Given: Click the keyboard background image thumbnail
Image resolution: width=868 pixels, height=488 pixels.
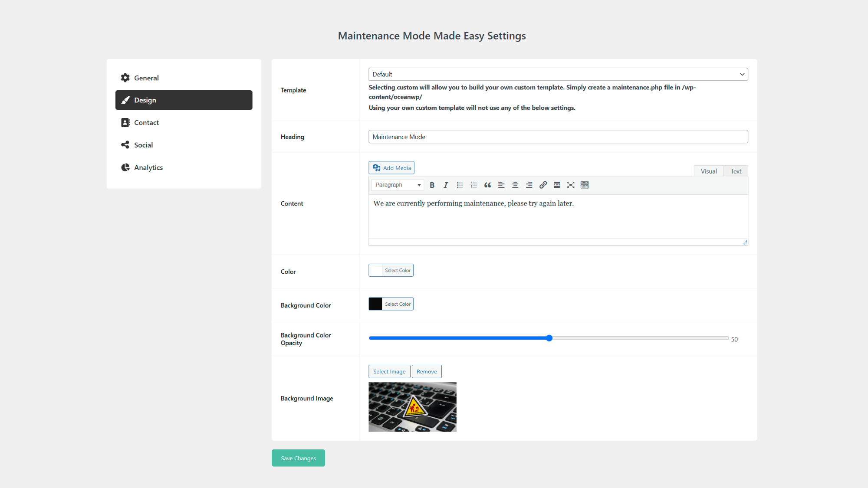Looking at the screenshot, I should [x=412, y=407].
